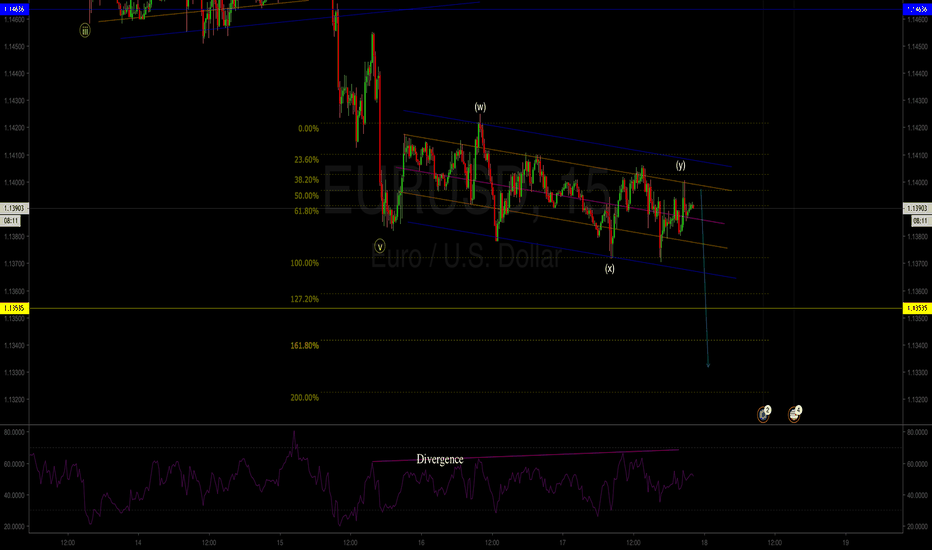The width and height of the screenshot is (932, 550).
Task: Select the circled iii wave label
Action: point(85,30)
